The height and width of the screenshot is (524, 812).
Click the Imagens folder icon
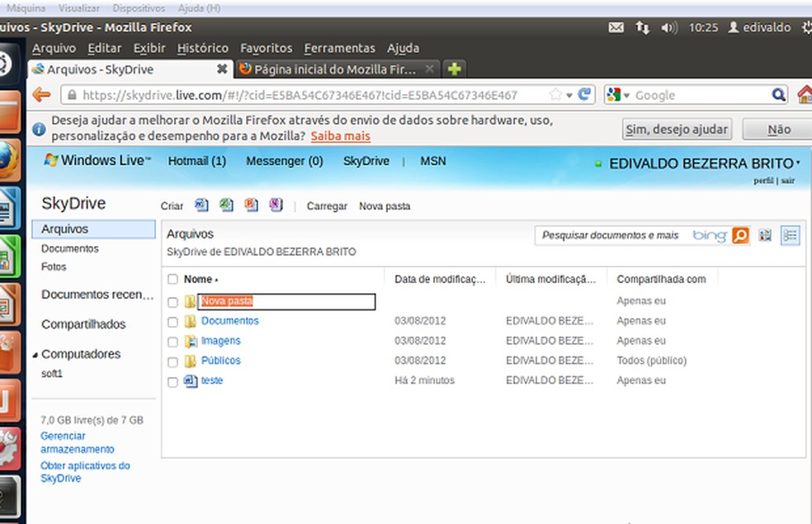191,341
